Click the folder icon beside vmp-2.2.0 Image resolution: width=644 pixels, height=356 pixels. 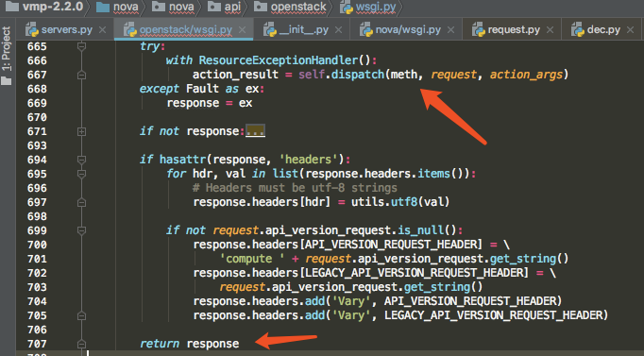pyautogui.click(x=12, y=7)
